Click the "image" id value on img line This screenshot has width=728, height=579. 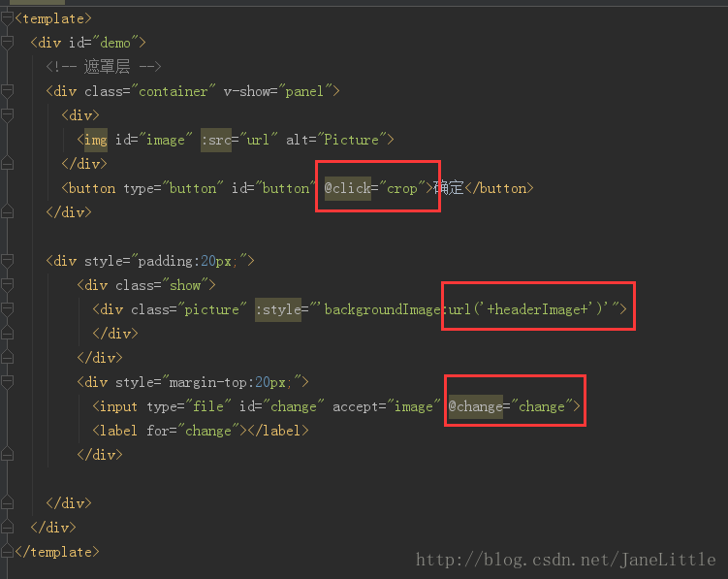click(166, 140)
